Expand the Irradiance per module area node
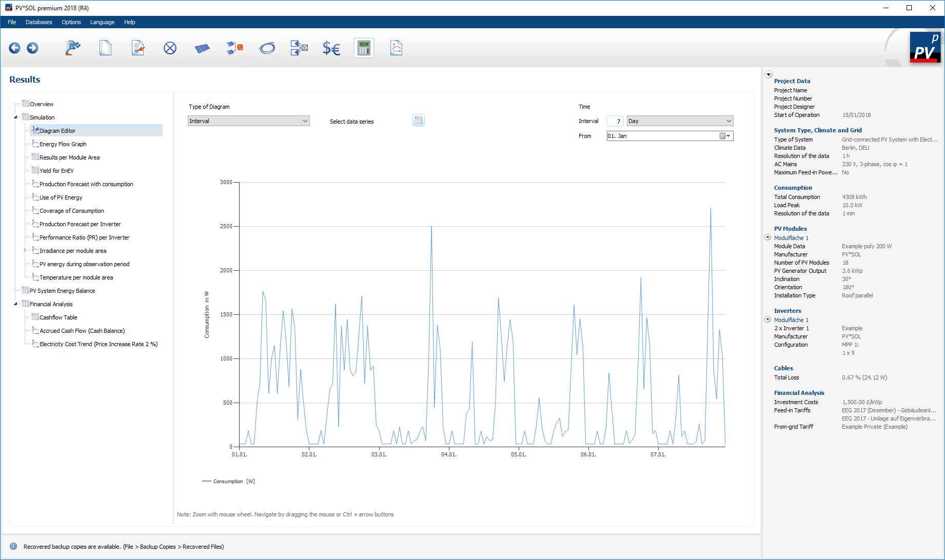This screenshot has width=945, height=560. point(25,250)
